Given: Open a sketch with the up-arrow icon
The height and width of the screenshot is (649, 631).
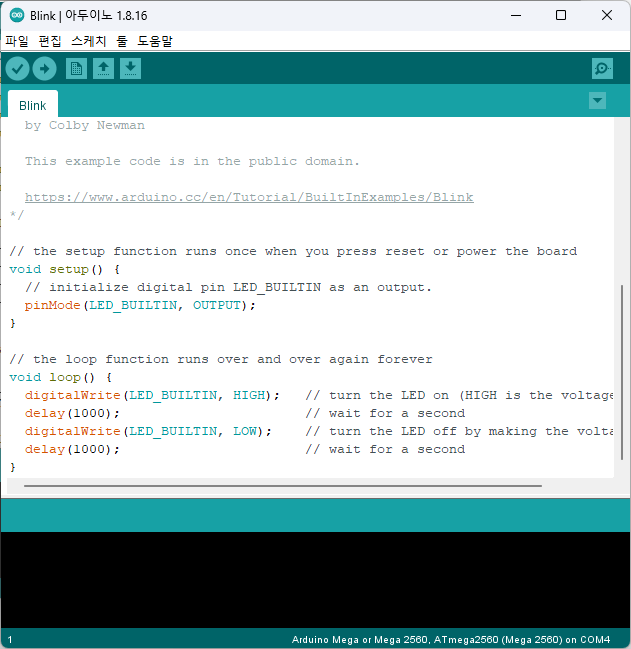Looking at the screenshot, I should pos(103,68).
